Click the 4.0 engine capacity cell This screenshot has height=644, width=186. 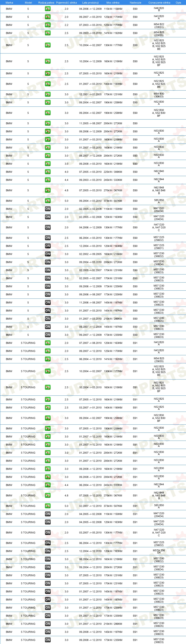coord(66,172)
